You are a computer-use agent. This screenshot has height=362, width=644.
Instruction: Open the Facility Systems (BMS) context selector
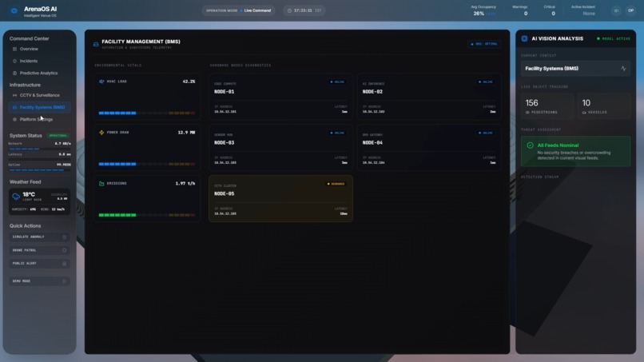[x=575, y=69]
